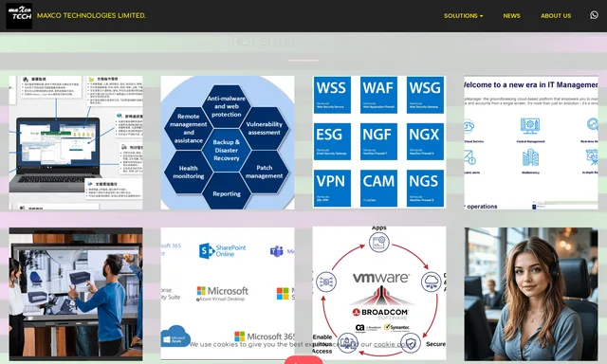Click the Broadcom Software logo
The width and height of the screenshot is (607, 364).
click(x=380, y=314)
